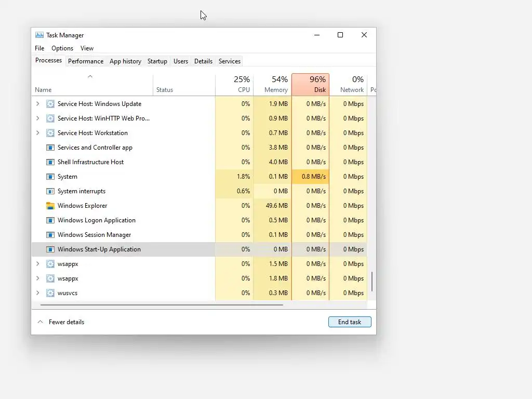532x399 pixels.
Task: Click the System interrupts process icon
Action: pos(50,191)
